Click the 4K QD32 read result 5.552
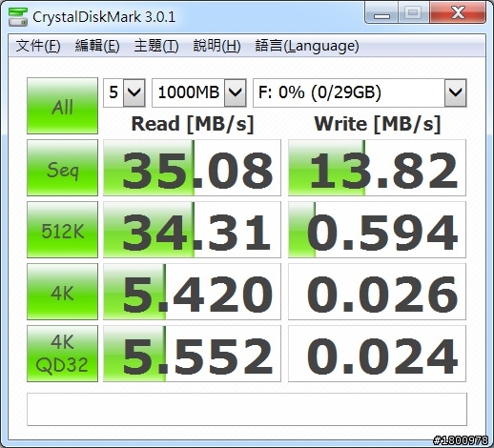Screen dimensions: 494x448 192,354
